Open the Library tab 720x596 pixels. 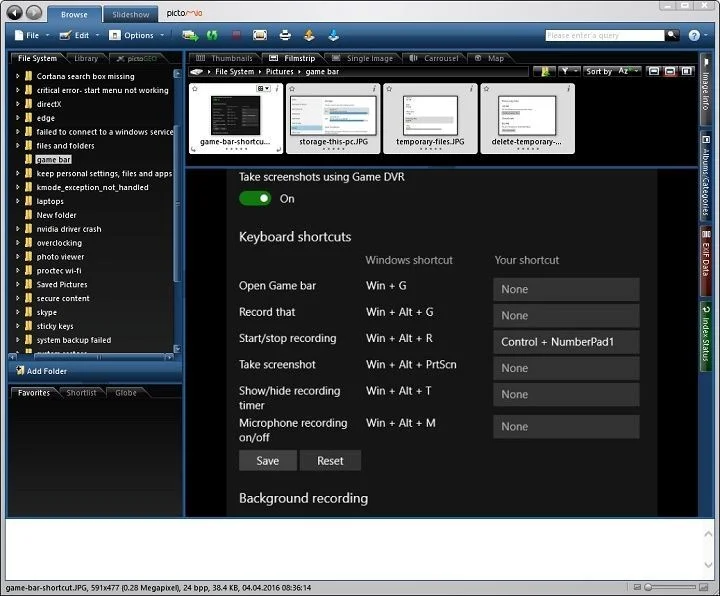(86, 58)
